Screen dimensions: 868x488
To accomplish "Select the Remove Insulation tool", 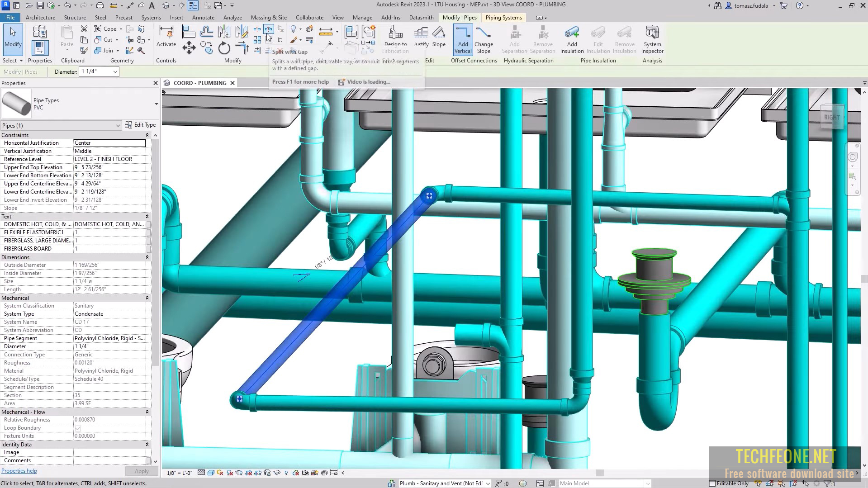I will tap(624, 41).
